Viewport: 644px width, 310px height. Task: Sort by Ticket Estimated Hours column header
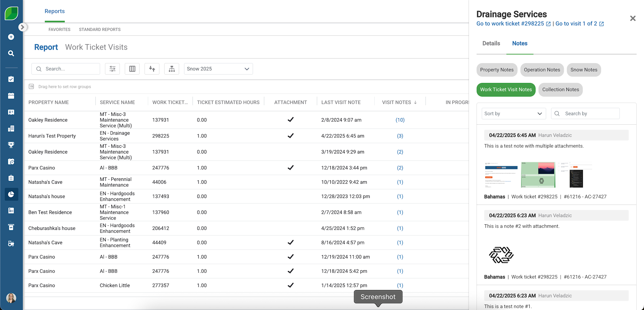(228, 102)
